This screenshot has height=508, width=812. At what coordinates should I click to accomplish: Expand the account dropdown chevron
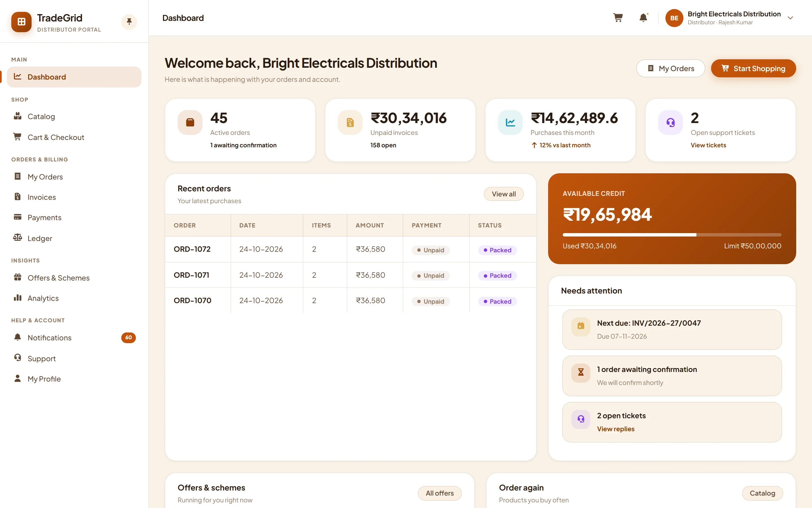pos(790,18)
